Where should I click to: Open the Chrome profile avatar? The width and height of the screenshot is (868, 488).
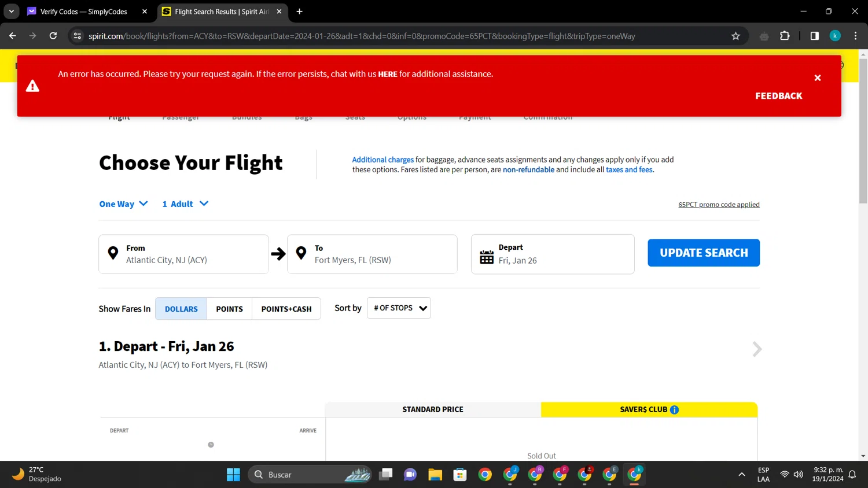coord(835,36)
